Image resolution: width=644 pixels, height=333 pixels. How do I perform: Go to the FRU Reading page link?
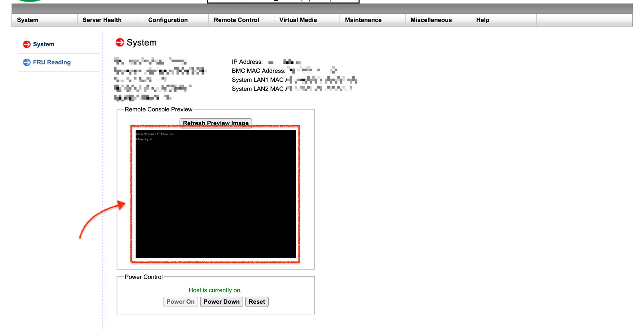click(x=52, y=62)
